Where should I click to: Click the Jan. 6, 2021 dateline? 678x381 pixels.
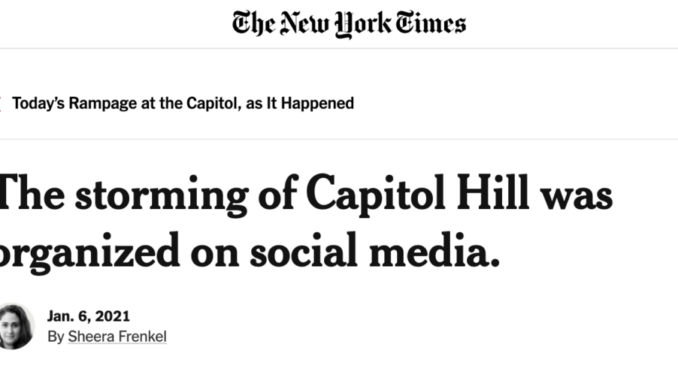pos(88,316)
